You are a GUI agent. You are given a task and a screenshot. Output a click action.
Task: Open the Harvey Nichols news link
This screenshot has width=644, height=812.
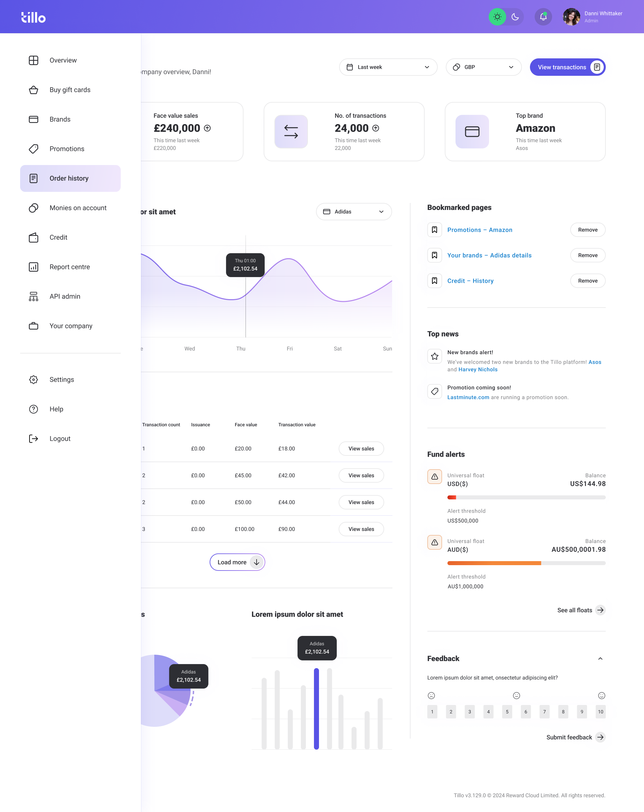[478, 370]
